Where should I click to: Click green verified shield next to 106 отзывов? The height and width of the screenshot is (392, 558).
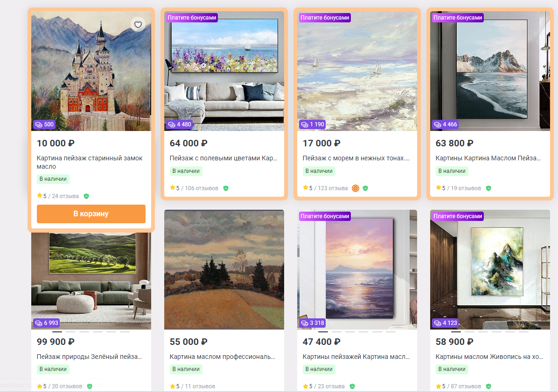[x=226, y=188]
